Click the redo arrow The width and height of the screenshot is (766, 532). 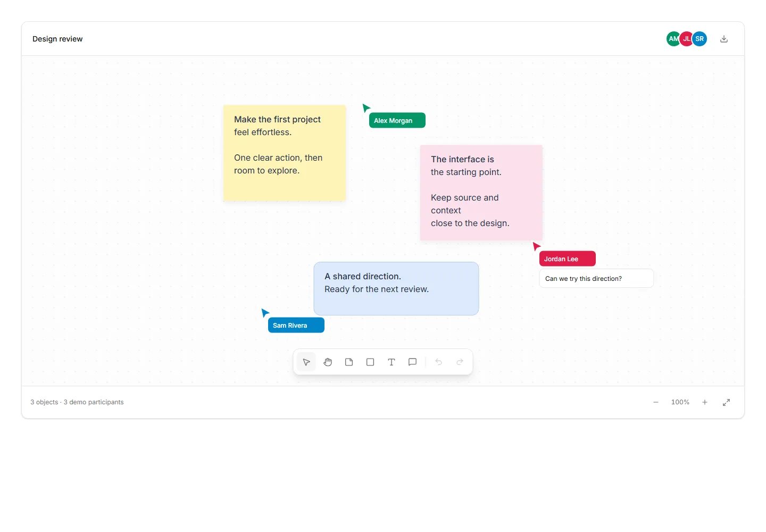pos(460,362)
